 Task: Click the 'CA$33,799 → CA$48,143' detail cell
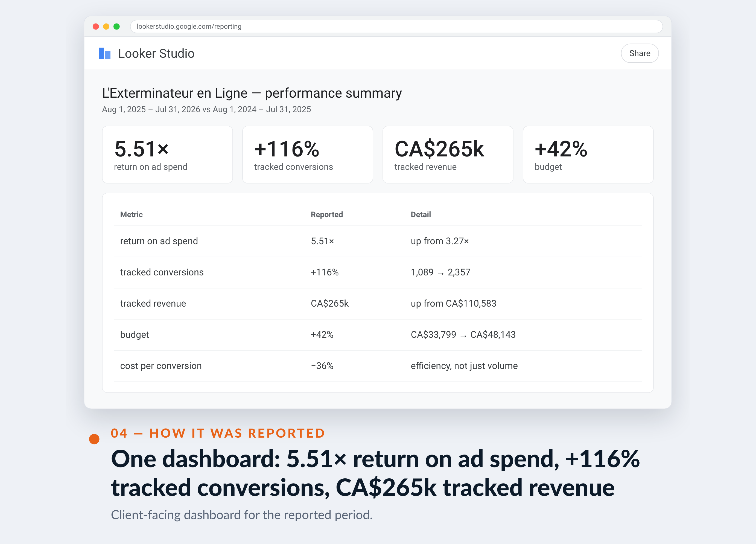coord(463,334)
